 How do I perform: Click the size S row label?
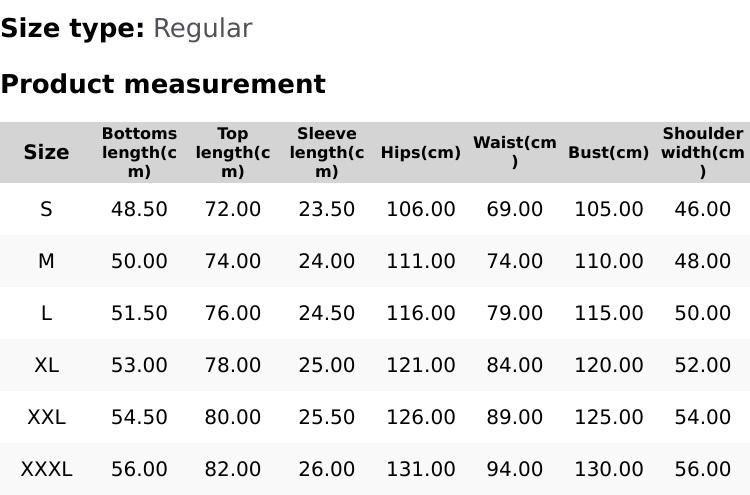pyautogui.click(x=46, y=209)
